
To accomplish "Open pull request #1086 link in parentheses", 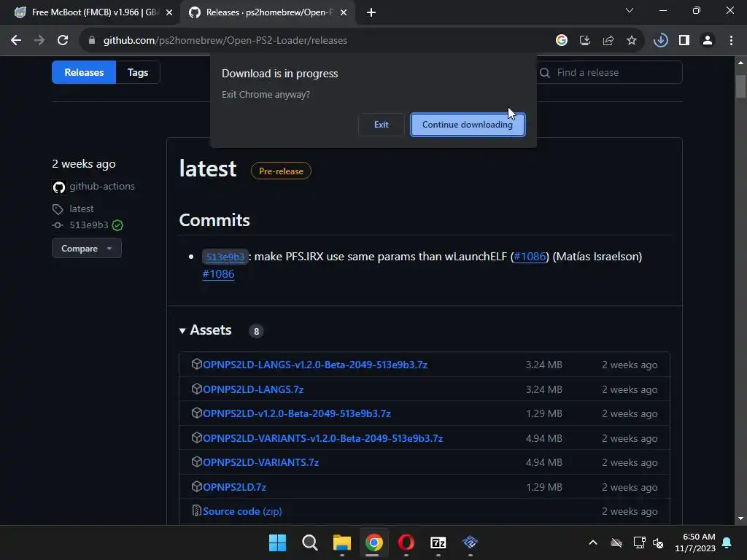I will pos(530,256).
